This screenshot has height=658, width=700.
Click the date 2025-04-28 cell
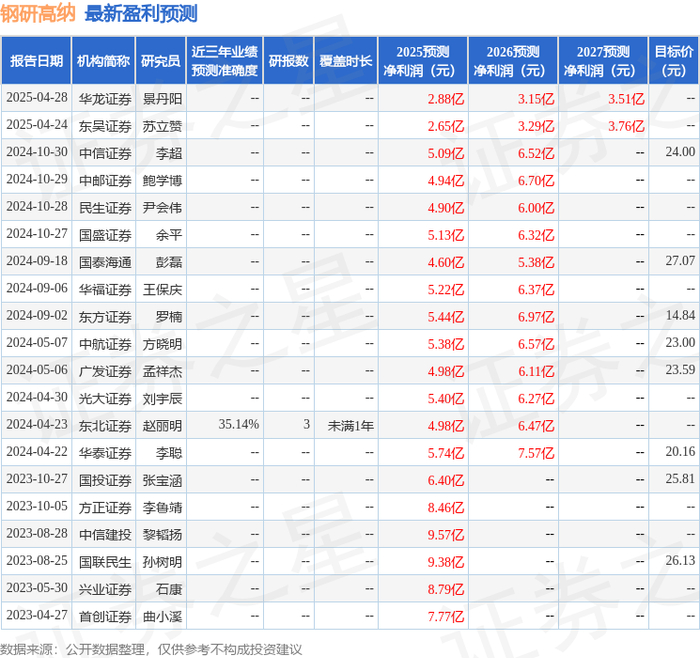click(x=37, y=98)
